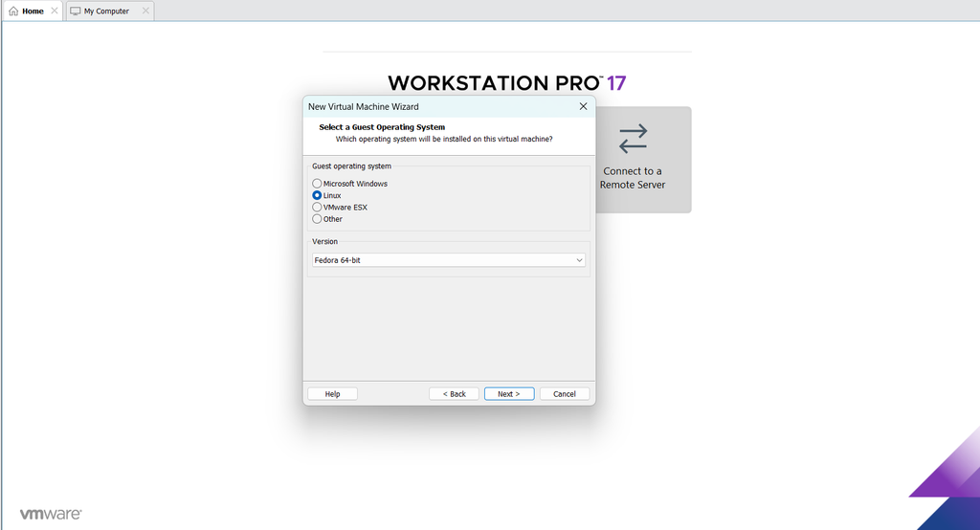980x530 pixels.
Task: Open the Version dropdown showing Fedora 64-bit
Action: coord(448,260)
